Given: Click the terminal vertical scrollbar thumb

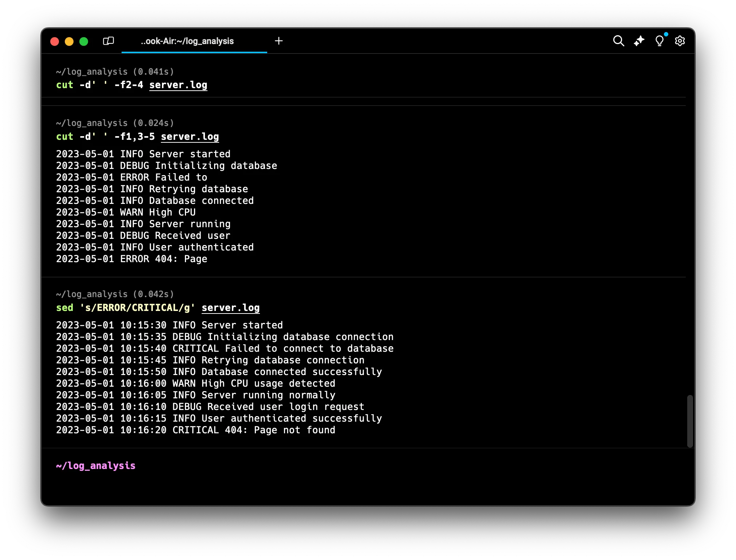Looking at the screenshot, I should (x=690, y=421).
